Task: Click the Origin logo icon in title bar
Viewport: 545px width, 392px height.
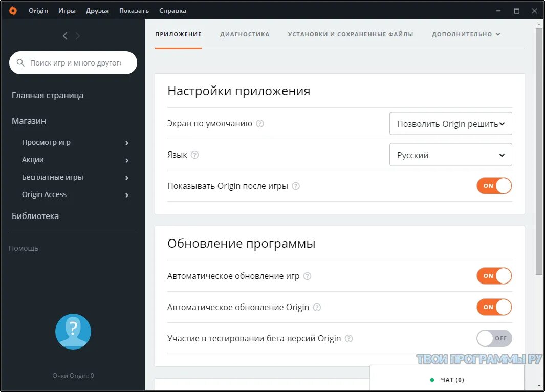Action: coord(13,11)
